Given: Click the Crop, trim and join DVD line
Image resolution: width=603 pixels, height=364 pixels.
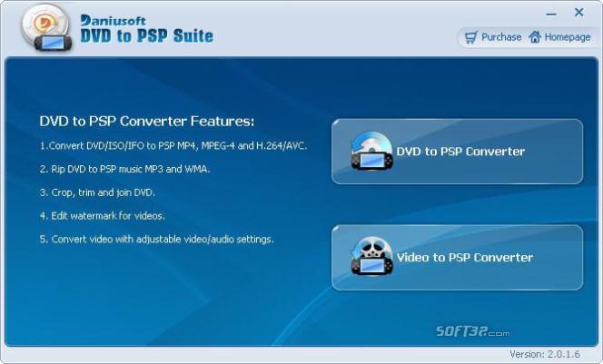Looking at the screenshot, I should pyautogui.click(x=98, y=192).
